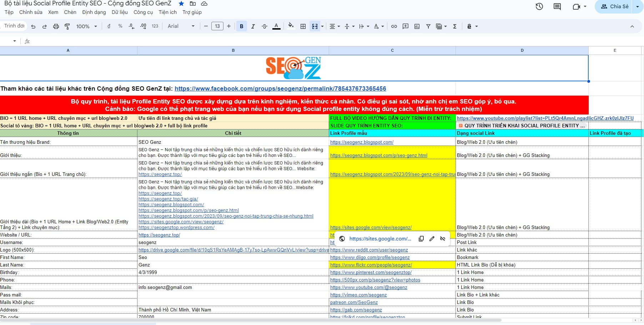Insert comment from the toolbar

point(406,26)
